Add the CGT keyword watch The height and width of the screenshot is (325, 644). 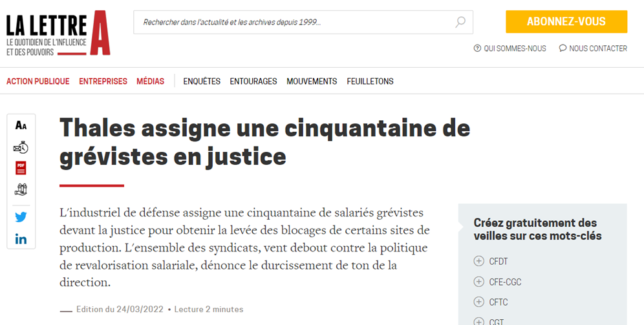tap(479, 321)
